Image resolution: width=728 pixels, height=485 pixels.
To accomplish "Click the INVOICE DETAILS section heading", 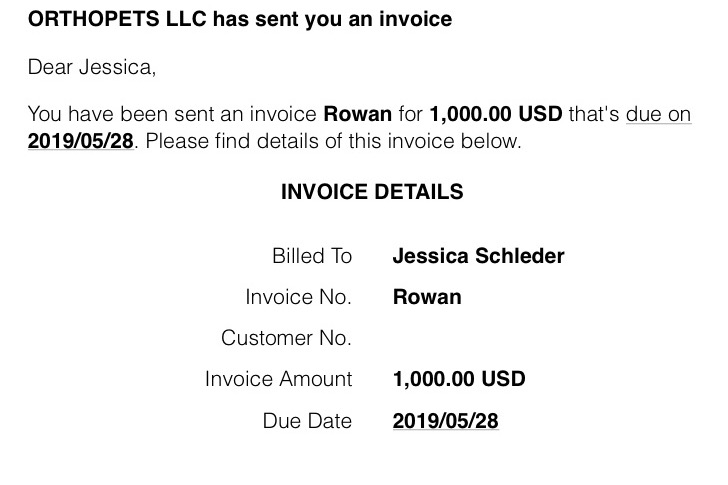I will 372,192.
